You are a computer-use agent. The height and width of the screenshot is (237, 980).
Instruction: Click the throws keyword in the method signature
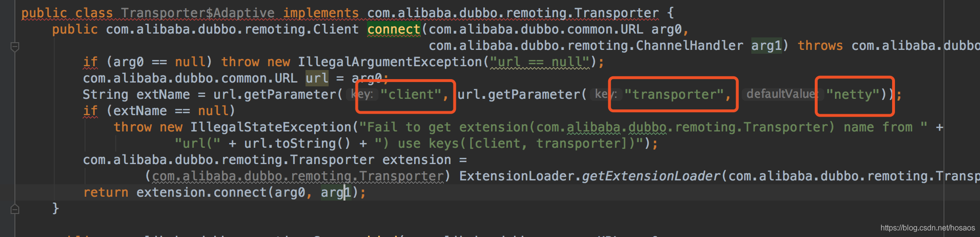pyautogui.click(x=820, y=46)
